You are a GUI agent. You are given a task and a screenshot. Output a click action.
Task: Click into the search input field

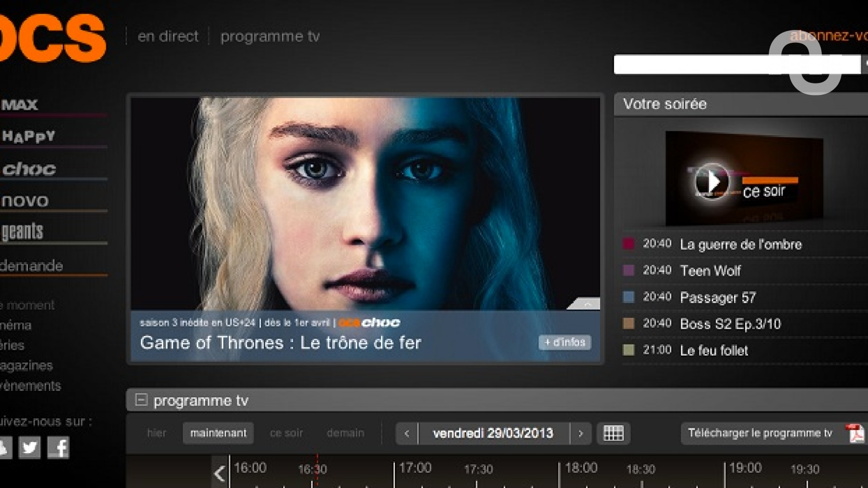coord(737,65)
